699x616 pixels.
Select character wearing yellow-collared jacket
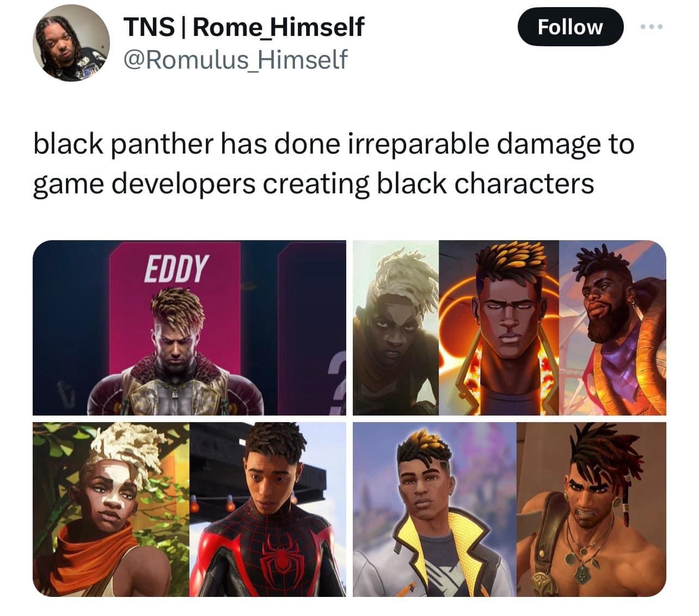click(x=434, y=509)
